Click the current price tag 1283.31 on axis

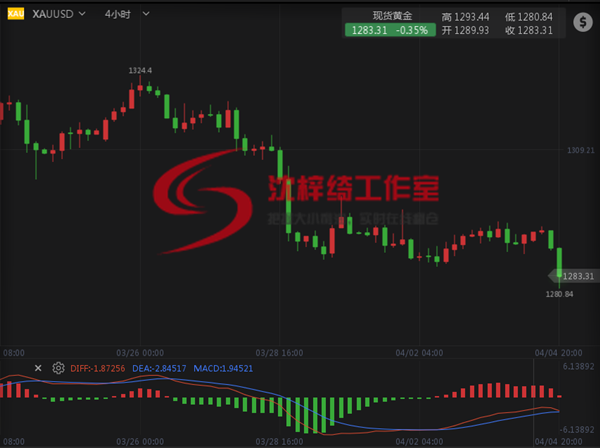(x=577, y=276)
